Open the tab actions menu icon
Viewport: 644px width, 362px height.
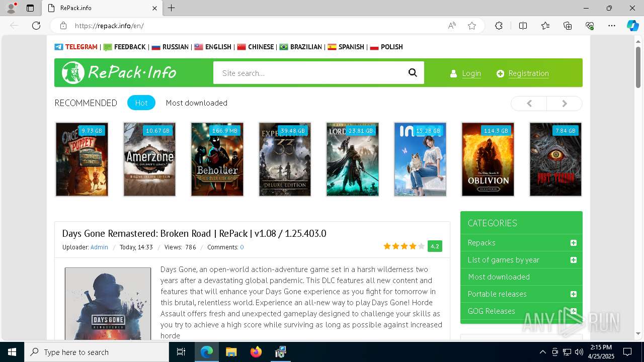pos(30,8)
